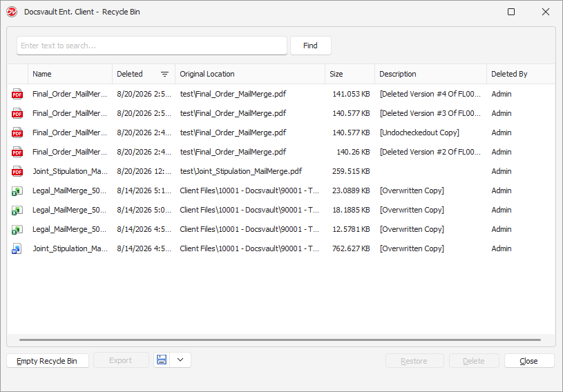Click the Delete button
Screen dimensions: 563x392
point(474,361)
